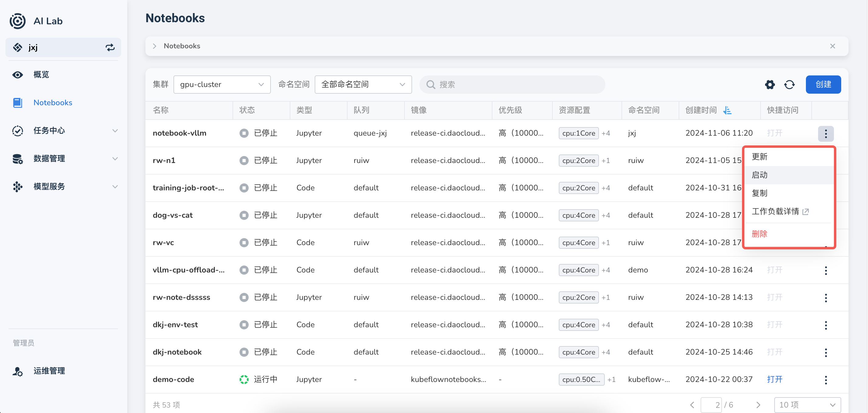This screenshot has width=868, height=413.
Task: Open actions menu for dkj-notebook row
Action: click(826, 353)
